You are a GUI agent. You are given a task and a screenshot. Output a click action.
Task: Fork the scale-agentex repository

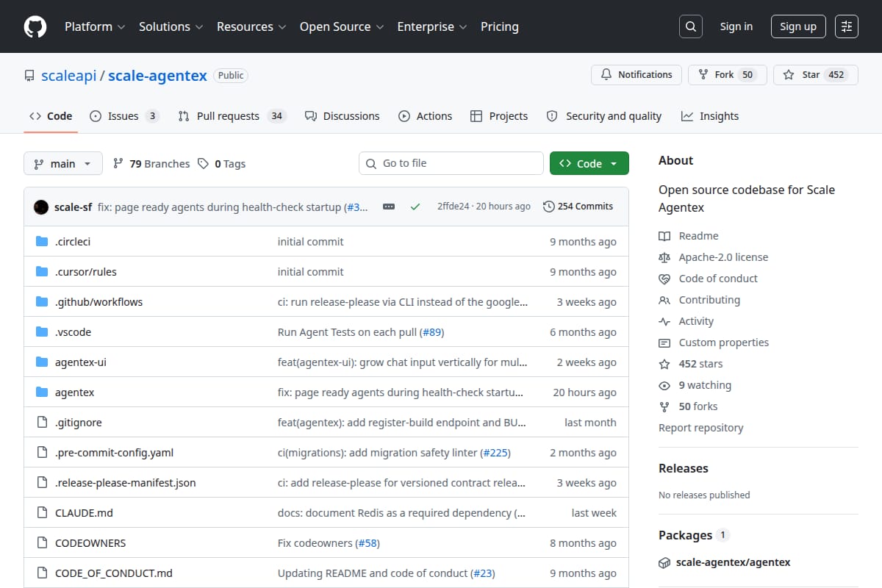click(728, 75)
